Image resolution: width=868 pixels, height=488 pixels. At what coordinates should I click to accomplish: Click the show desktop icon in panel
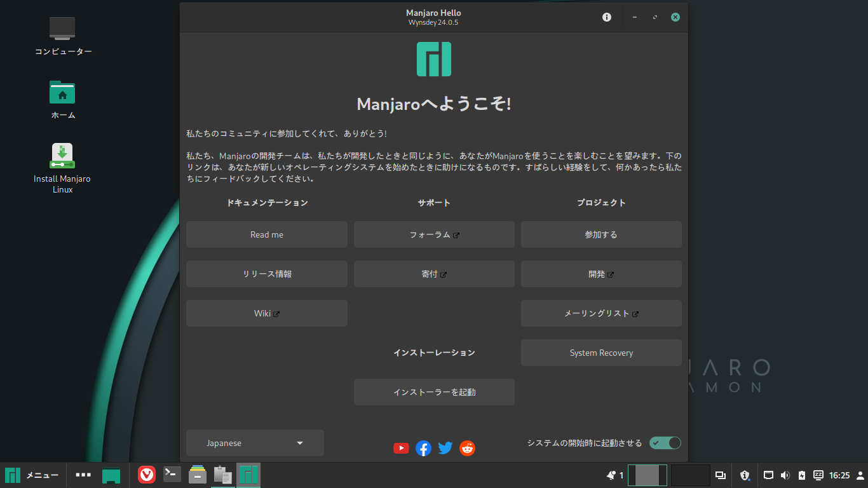click(x=111, y=475)
